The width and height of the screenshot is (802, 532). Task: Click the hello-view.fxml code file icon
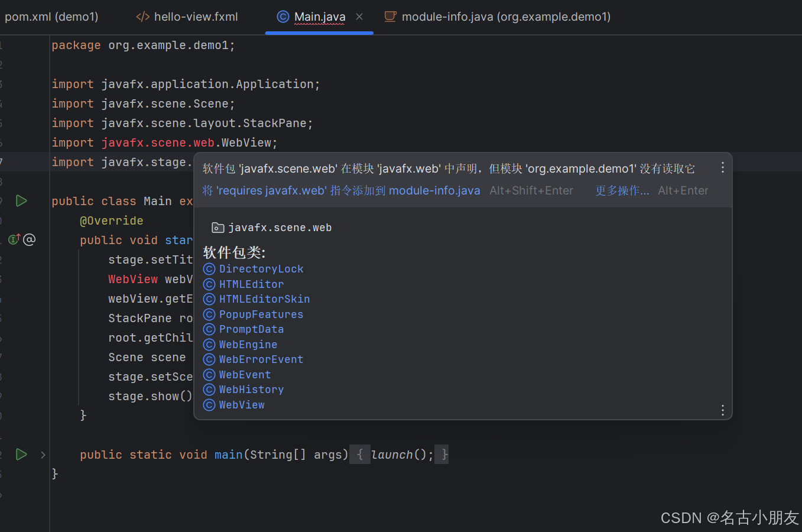[x=142, y=17]
